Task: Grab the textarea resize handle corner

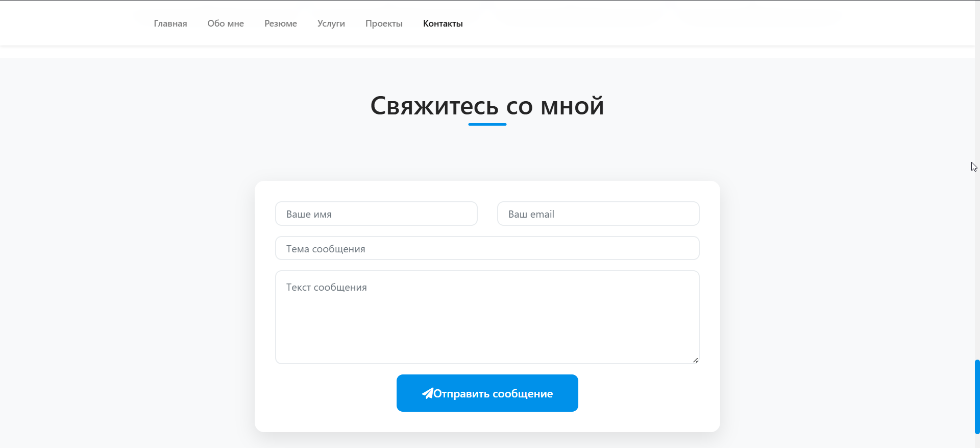Action: pos(695,360)
